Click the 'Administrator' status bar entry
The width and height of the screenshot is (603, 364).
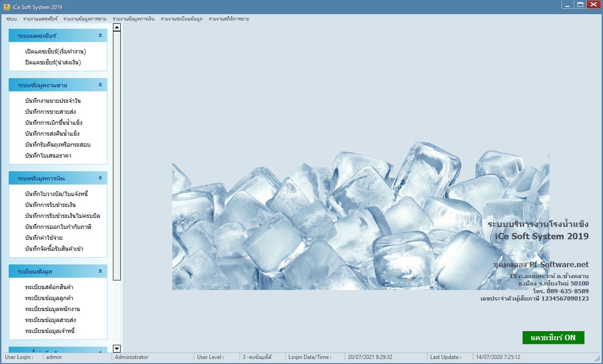click(132, 357)
